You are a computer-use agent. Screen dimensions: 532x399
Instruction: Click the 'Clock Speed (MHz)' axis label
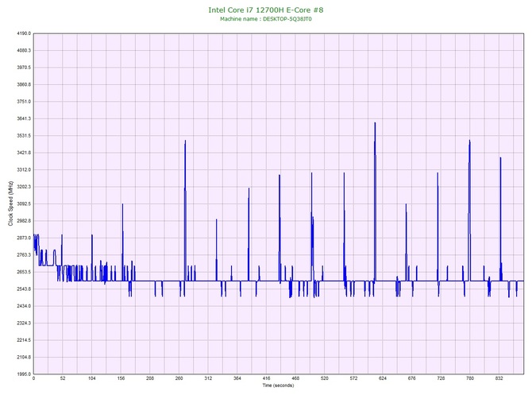10,203
